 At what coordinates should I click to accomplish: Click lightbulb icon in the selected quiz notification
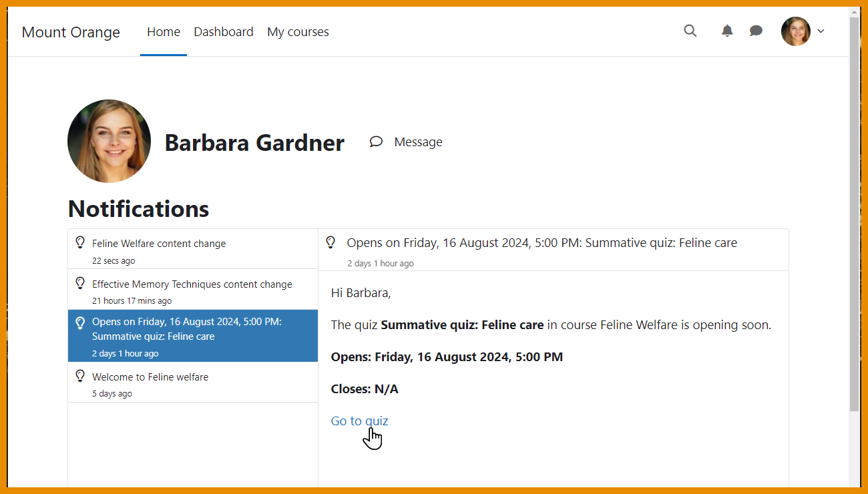(x=80, y=323)
